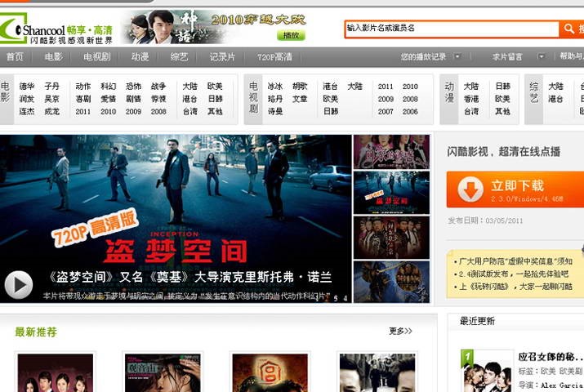Image resolution: width=584 pixels, height=392 pixels.
Task: Focus the movie name search field
Action: click(x=452, y=29)
